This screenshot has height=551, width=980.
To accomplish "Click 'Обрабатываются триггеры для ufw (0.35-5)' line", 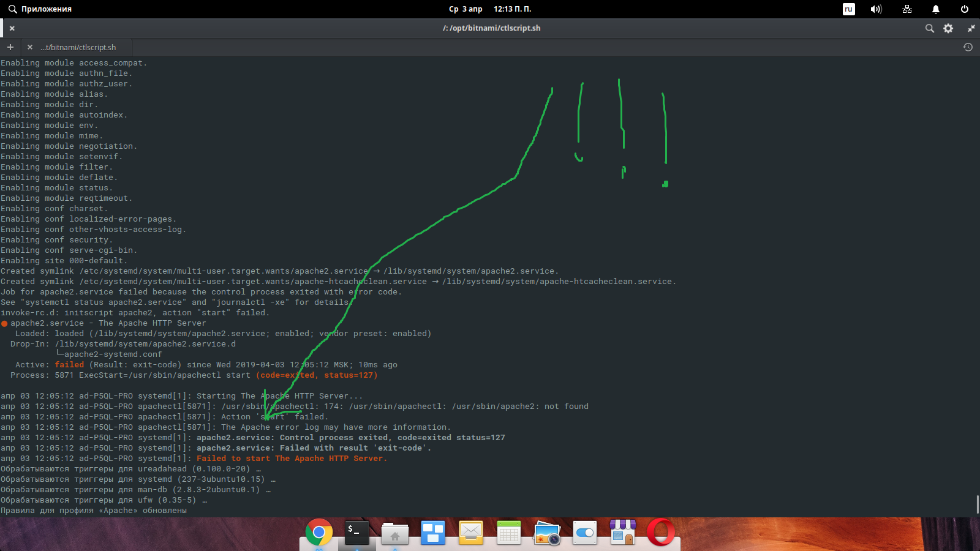I will (104, 500).
